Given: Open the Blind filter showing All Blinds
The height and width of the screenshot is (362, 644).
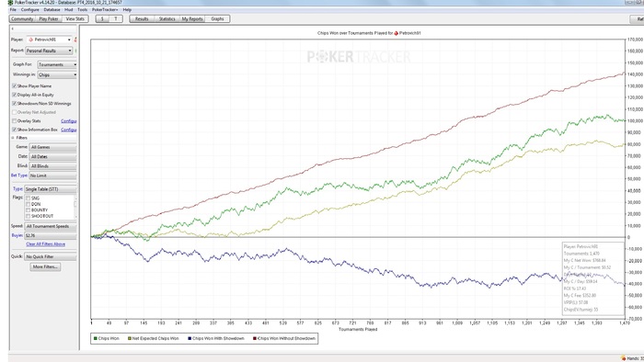Looking at the screenshot, I should coord(52,166).
